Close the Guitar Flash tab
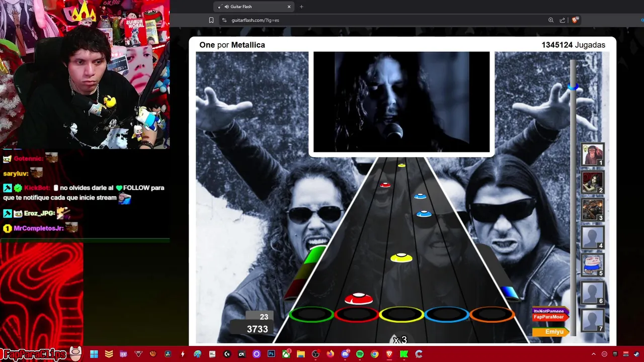This screenshot has height=362, width=644. (289, 7)
